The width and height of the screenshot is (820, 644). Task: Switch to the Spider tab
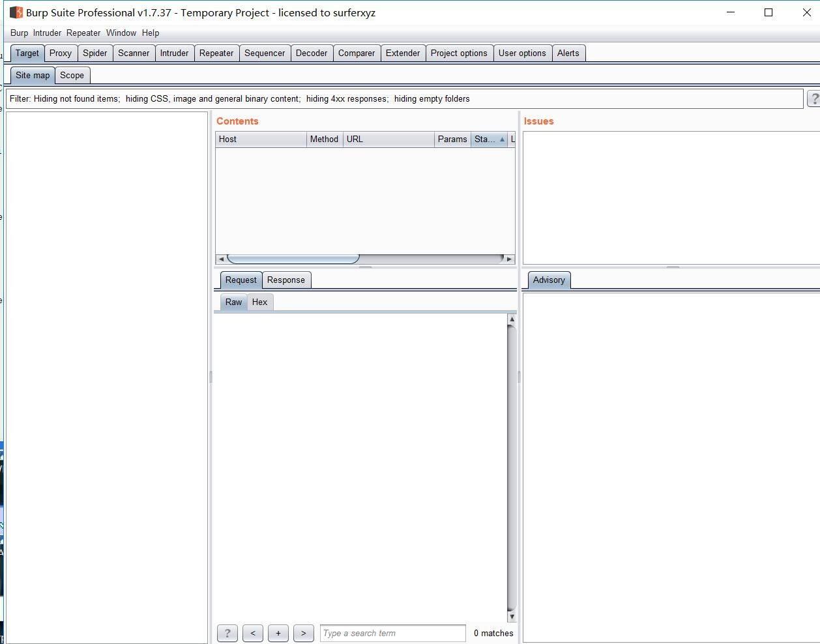95,53
